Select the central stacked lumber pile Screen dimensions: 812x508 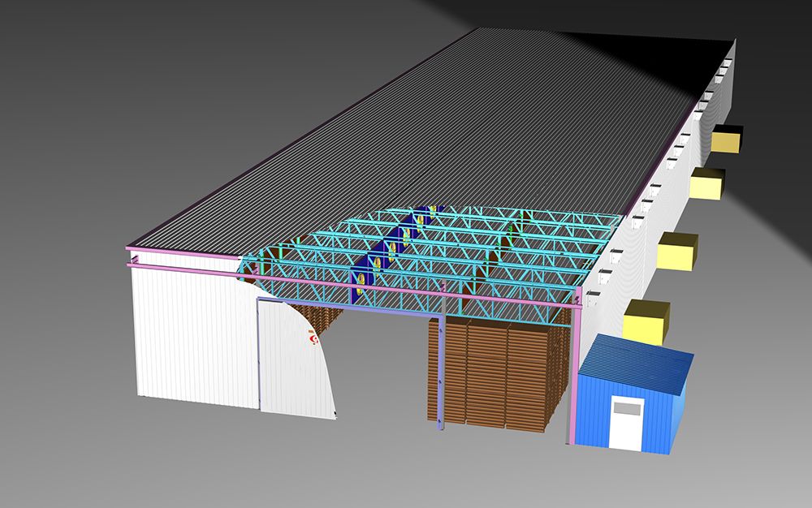pos(495,369)
